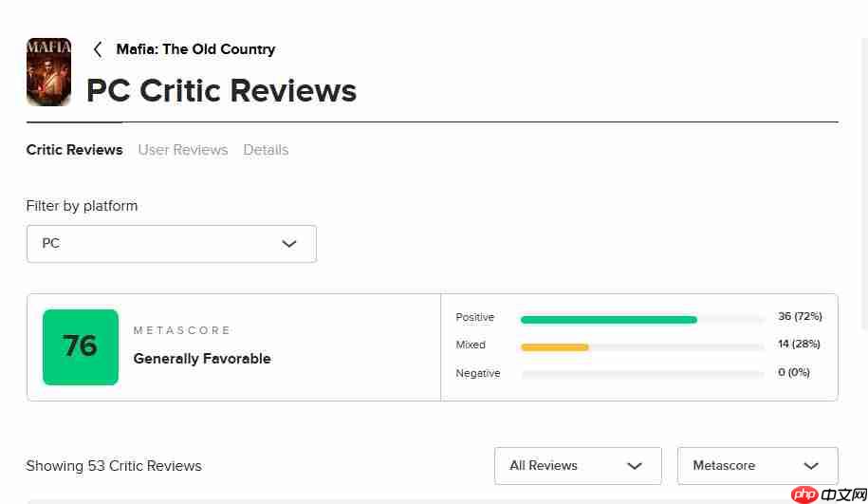Image resolution: width=868 pixels, height=504 pixels.
Task: Click the Negative label in score breakdown
Action: coord(478,373)
